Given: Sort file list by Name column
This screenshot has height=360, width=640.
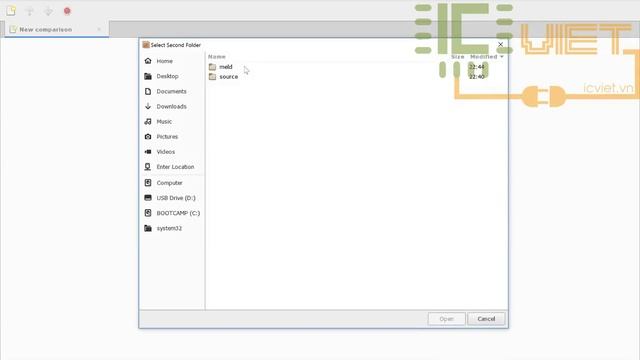Looking at the screenshot, I should coord(217,57).
